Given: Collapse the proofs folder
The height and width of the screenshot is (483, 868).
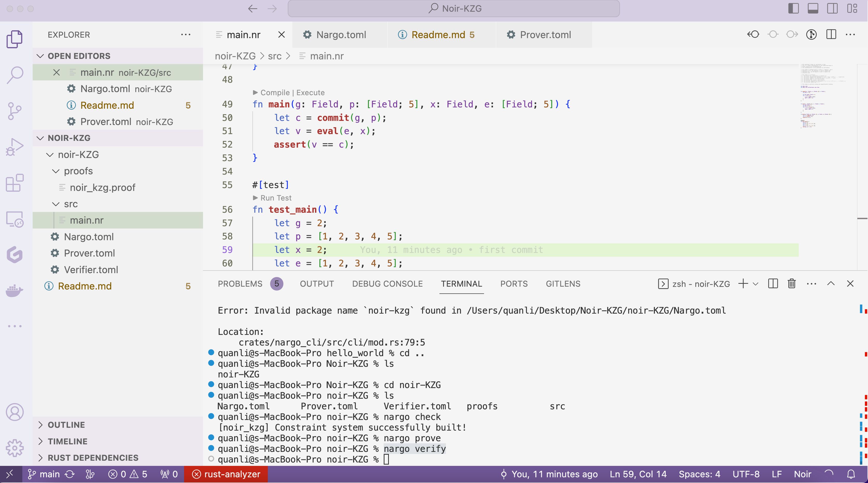Looking at the screenshot, I should pyautogui.click(x=118, y=171).
